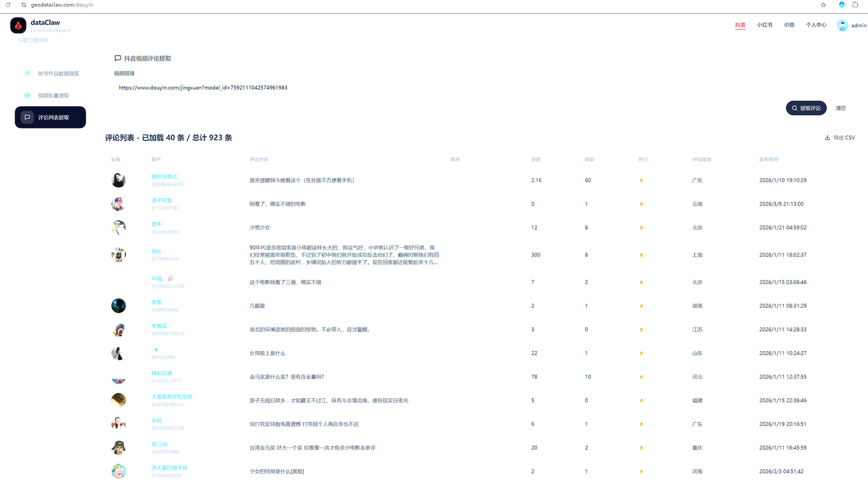
Task: Click the comment starting with 90年代很多底层家庭
Action: (344, 255)
